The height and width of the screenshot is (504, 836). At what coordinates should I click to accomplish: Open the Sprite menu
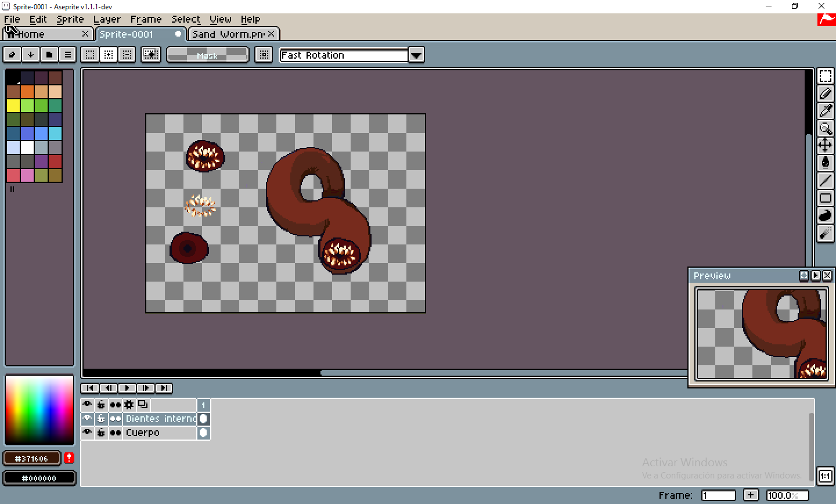click(70, 19)
